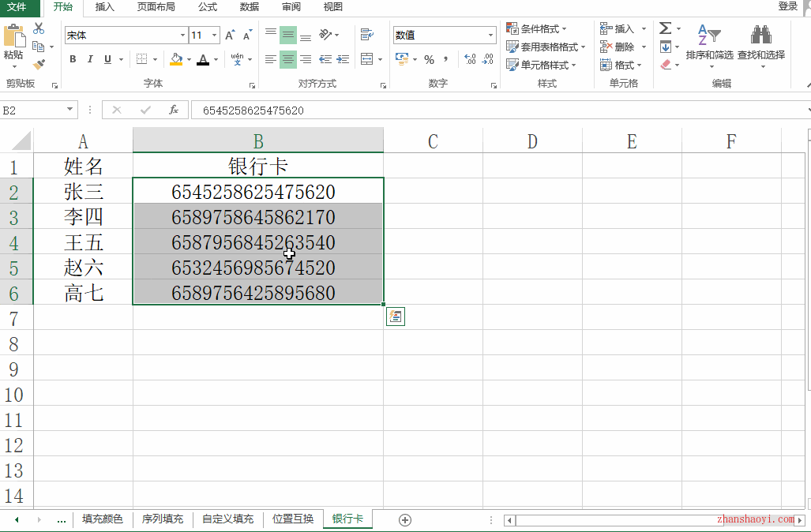Click the 粘贴 paste button
811x532 pixels.
pyautogui.click(x=14, y=47)
